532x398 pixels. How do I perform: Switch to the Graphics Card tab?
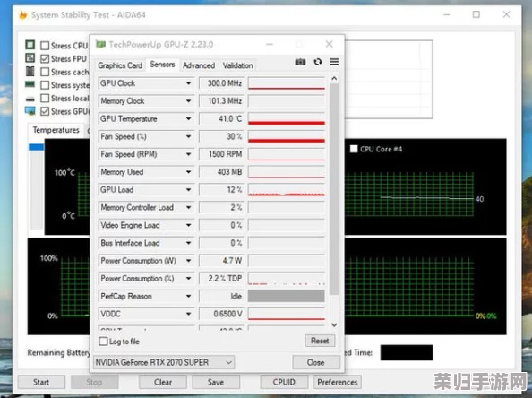pos(120,65)
